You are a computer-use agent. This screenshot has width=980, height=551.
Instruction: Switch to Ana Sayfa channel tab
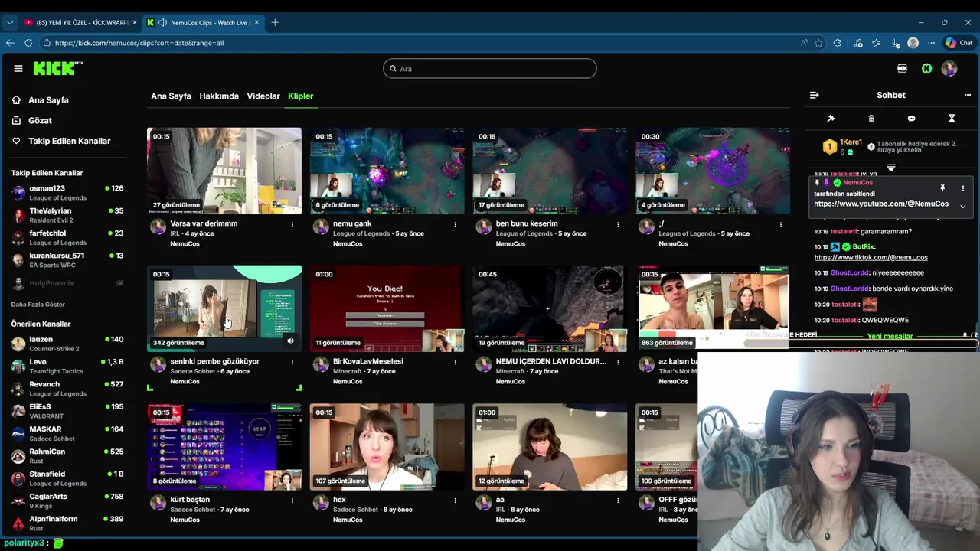[x=171, y=96]
